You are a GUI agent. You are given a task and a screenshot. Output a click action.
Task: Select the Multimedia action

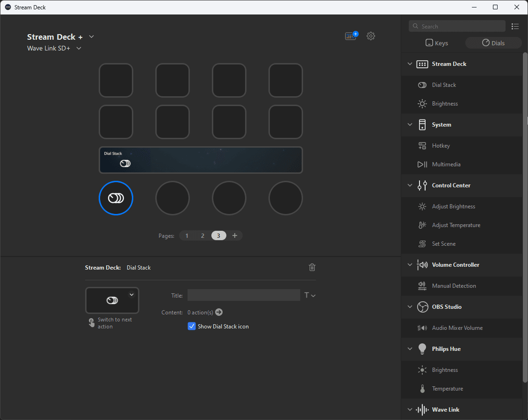click(x=446, y=164)
